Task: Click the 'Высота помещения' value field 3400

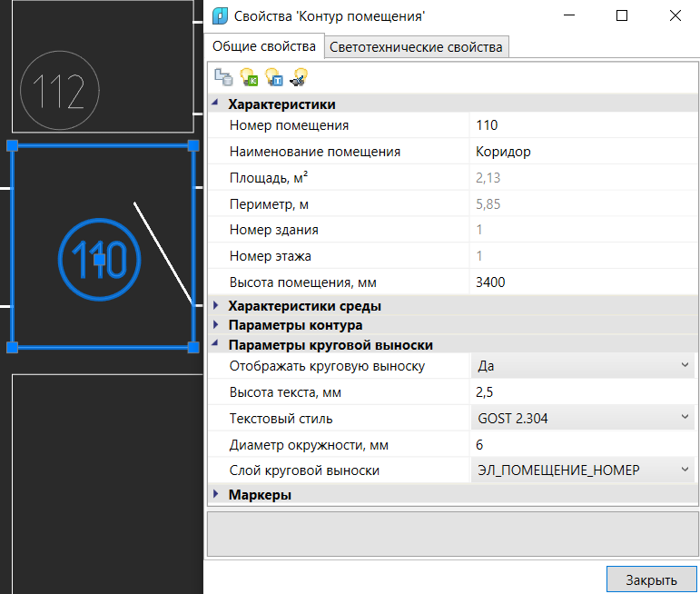Action: tap(581, 282)
